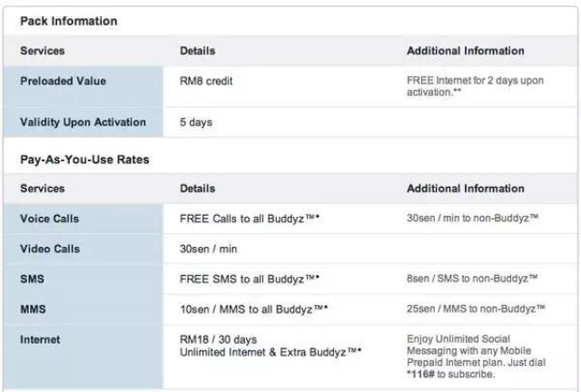Select FREE SMS to all Buddyz text
The image size is (581, 392).
pyautogui.click(x=250, y=279)
